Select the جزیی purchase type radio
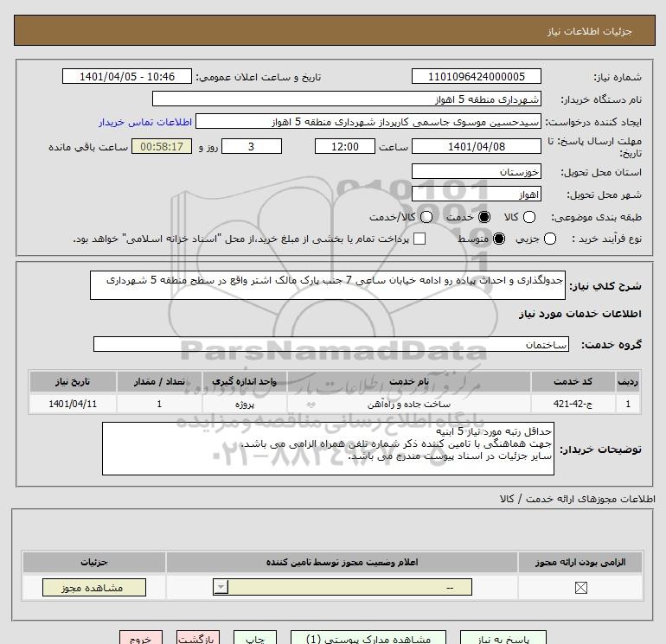The image size is (666, 644). pos(549,239)
